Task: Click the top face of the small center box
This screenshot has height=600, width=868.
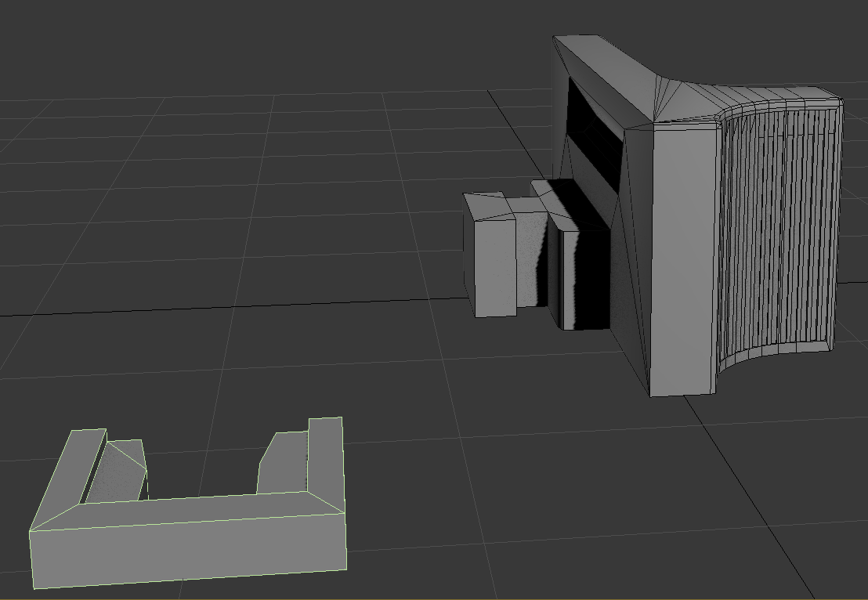Action: pyautogui.click(x=486, y=205)
